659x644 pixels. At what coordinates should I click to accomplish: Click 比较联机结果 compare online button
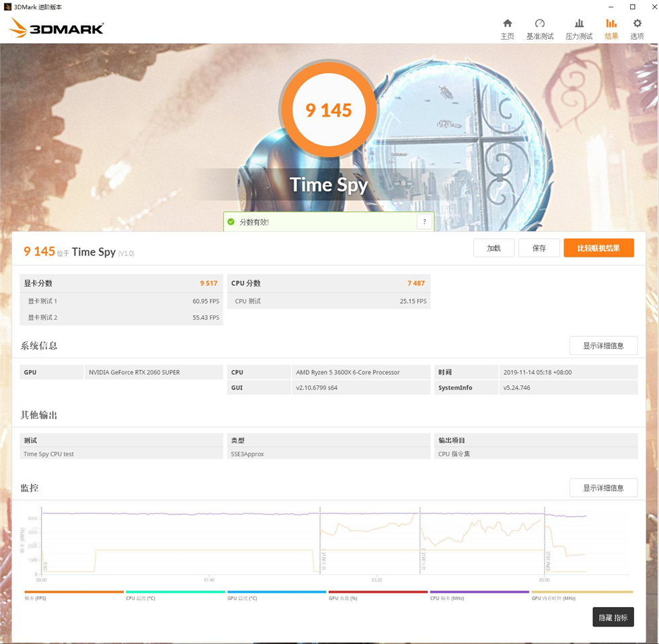click(x=598, y=248)
